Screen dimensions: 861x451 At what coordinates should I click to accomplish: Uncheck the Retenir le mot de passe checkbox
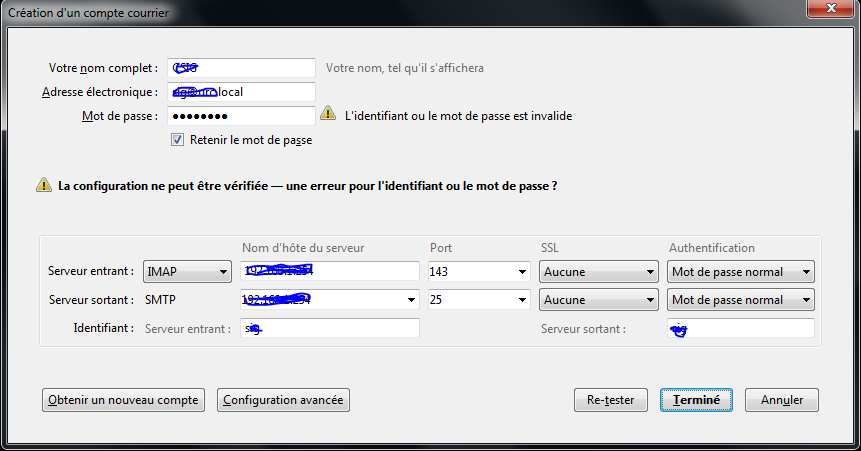click(177, 140)
